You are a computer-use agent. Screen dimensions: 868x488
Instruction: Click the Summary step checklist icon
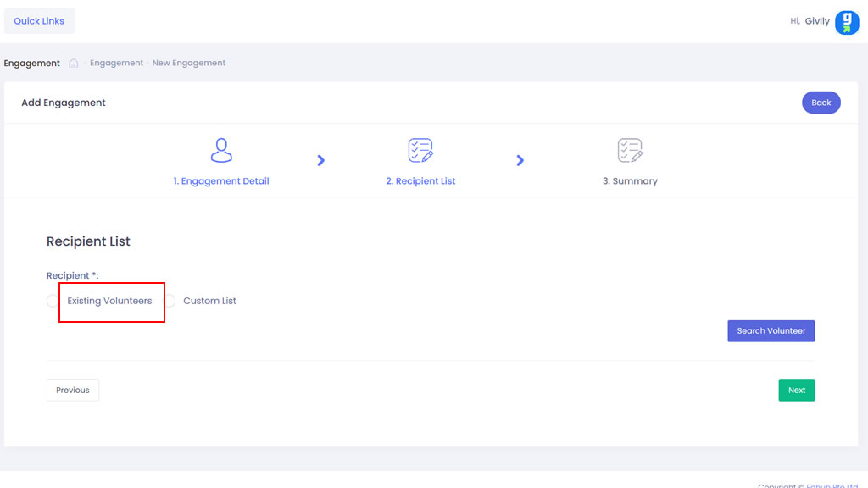(x=630, y=151)
